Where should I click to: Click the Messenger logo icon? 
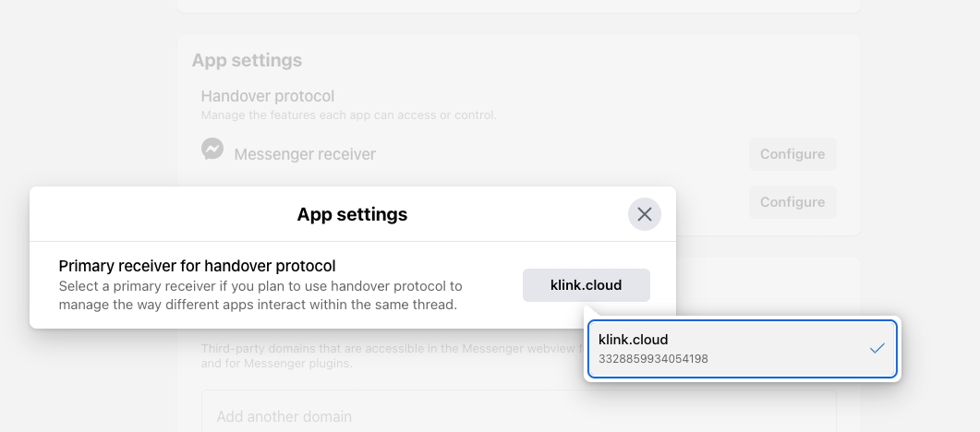click(x=212, y=149)
